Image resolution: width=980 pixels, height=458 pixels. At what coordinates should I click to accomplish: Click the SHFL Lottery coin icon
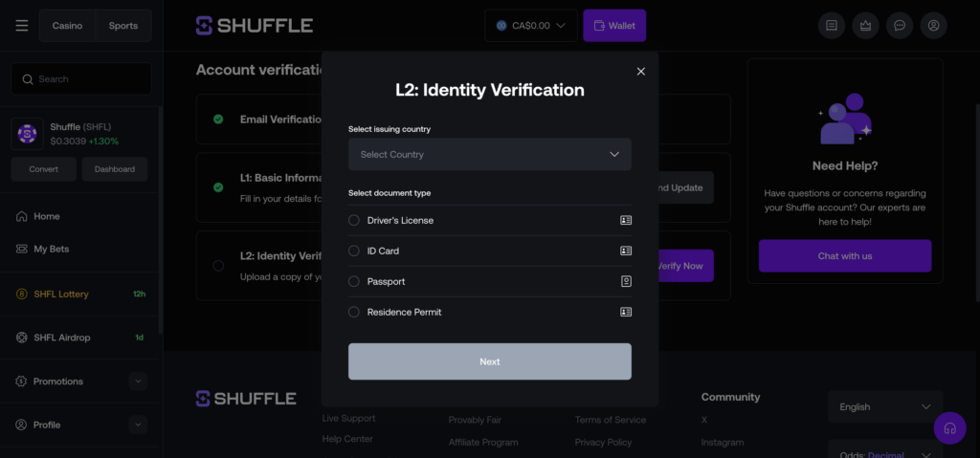click(22, 294)
